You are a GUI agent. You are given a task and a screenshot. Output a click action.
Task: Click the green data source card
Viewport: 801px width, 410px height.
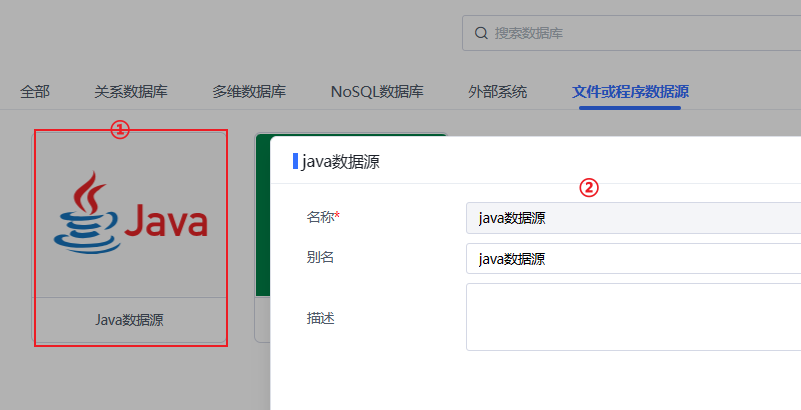tap(263, 214)
